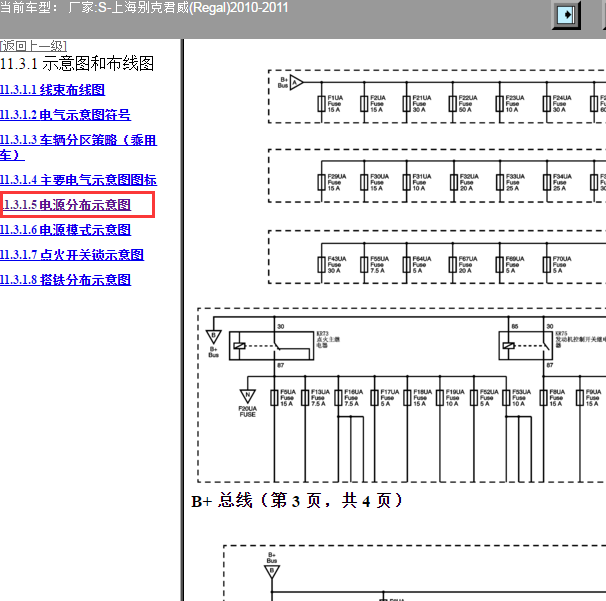Click the F64UA Fuse 5 A label

point(421,264)
